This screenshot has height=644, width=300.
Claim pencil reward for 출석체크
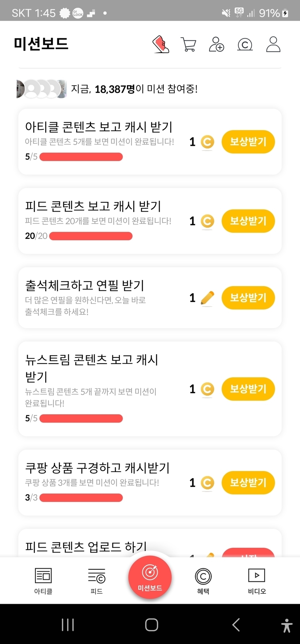248,298
